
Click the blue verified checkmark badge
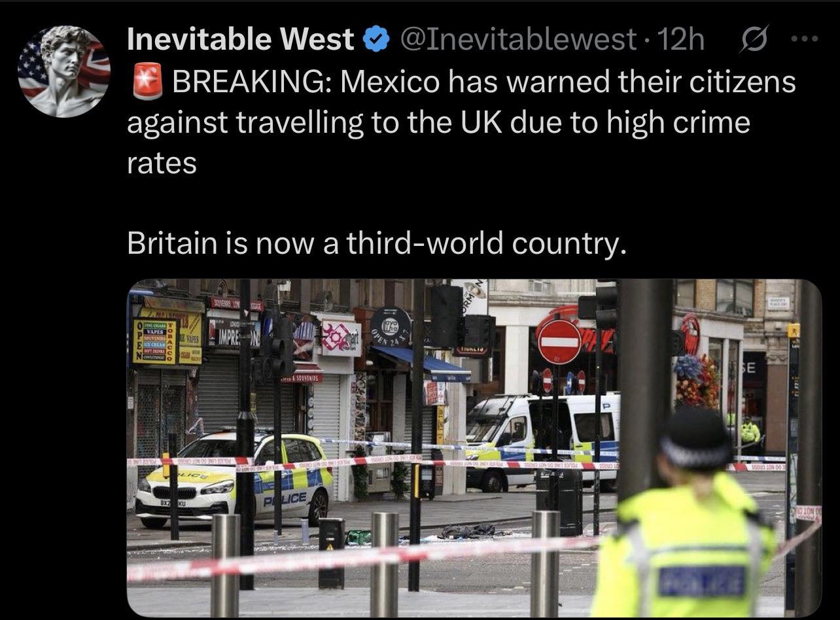(374, 41)
